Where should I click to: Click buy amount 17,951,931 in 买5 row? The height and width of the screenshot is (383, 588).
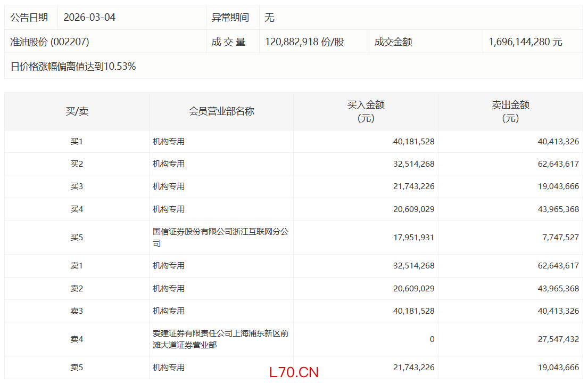point(414,238)
